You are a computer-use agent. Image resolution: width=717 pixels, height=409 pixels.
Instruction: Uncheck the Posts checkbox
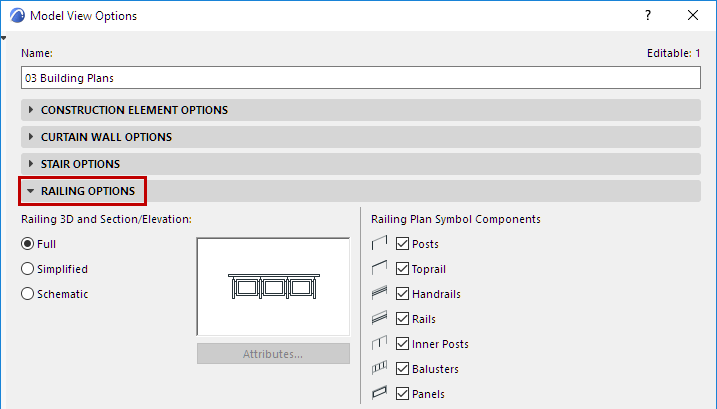tap(403, 243)
